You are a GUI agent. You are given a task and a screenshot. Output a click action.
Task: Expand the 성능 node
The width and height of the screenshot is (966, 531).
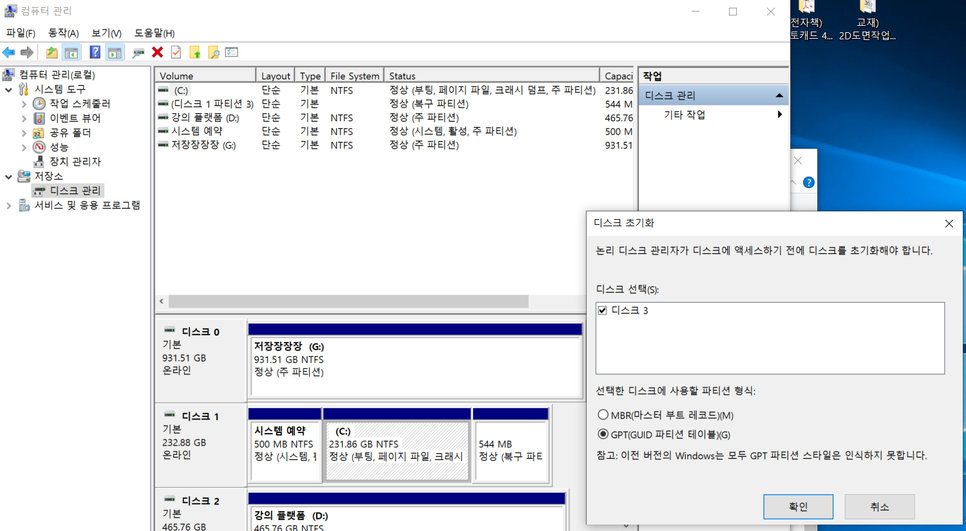[x=24, y=147]
